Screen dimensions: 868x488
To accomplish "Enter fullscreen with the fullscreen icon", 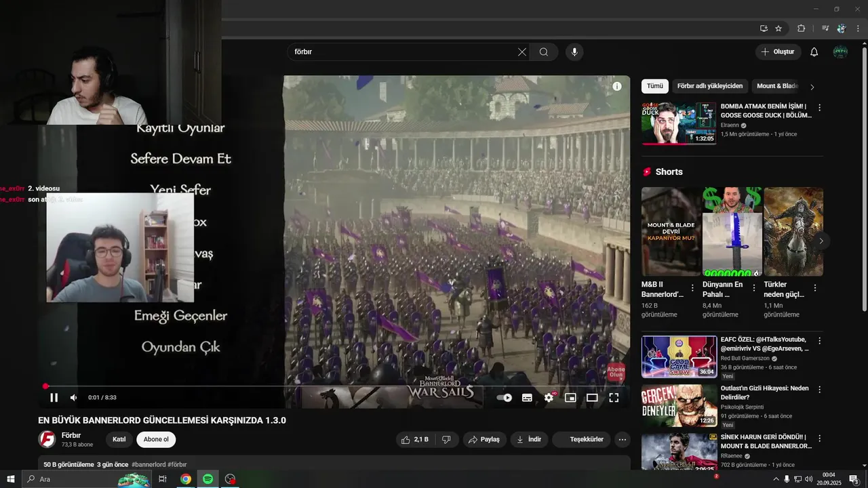I will tap(614, 398).
